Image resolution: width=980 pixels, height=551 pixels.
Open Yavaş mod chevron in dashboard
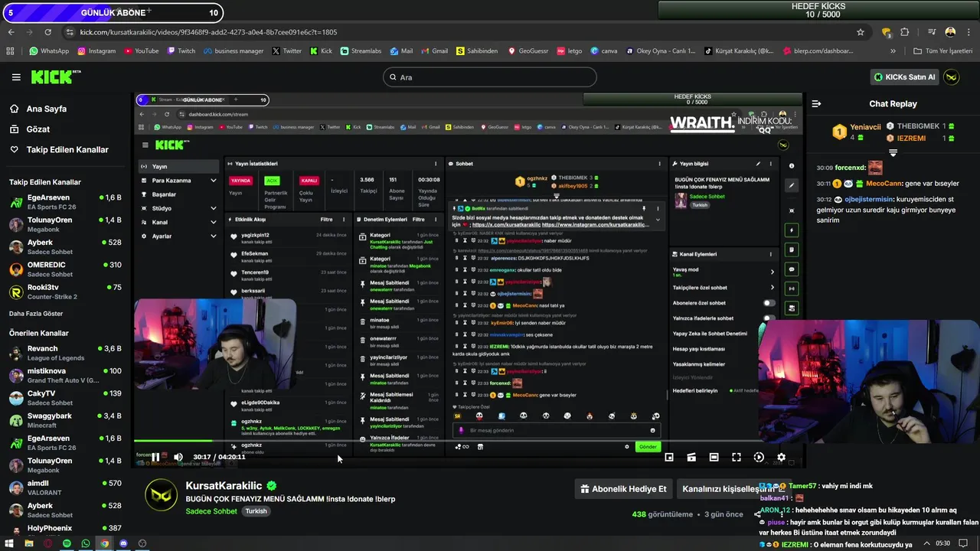pos(771,272)
